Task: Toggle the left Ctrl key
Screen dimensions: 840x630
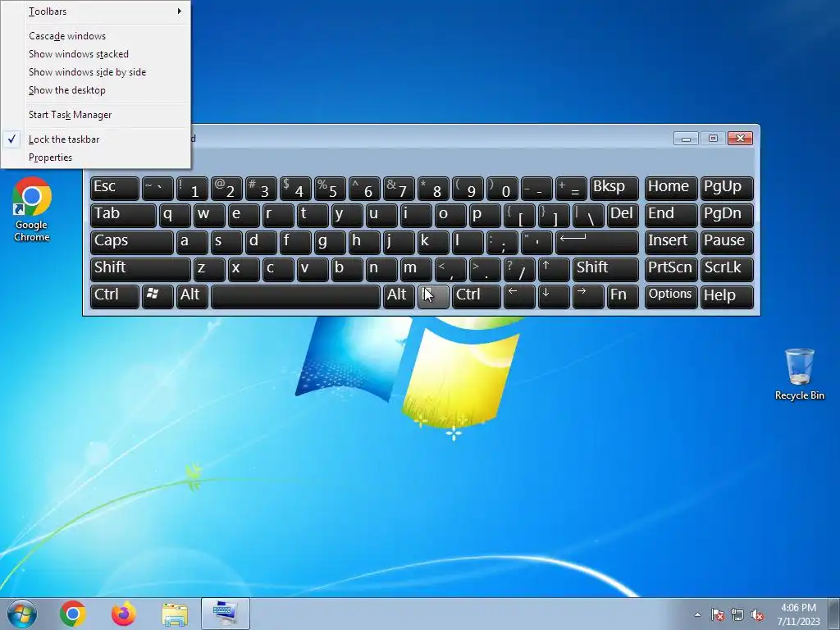Action: coord(115,296)
